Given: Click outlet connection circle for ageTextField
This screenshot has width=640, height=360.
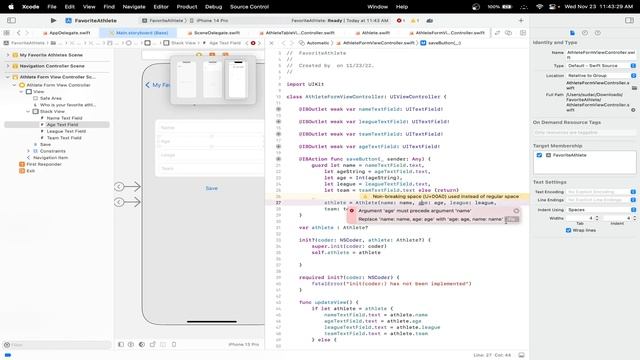Looking at the screenshot, I should pyautogui.click(x=278, y=146).
